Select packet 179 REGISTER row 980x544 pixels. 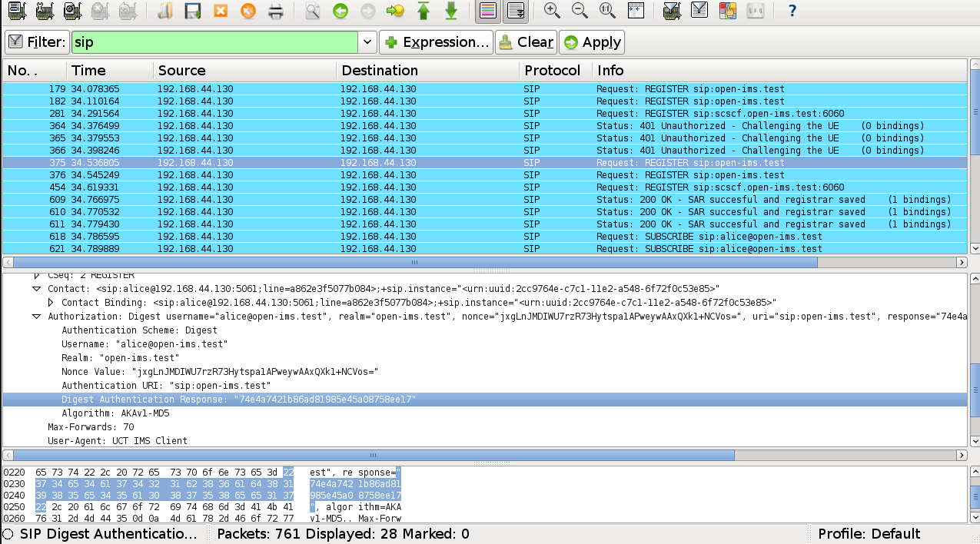click(486, 89)
